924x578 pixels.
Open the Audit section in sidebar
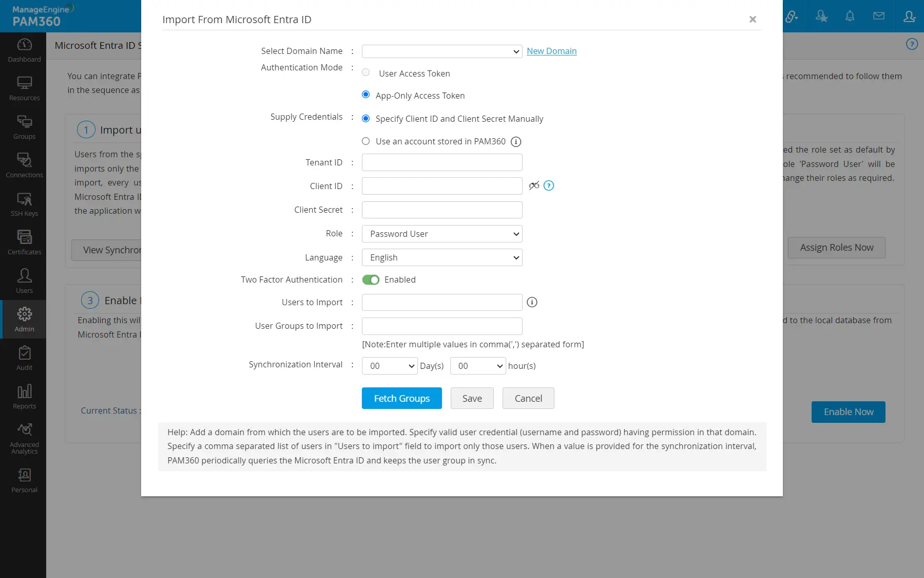pos(24,358)
